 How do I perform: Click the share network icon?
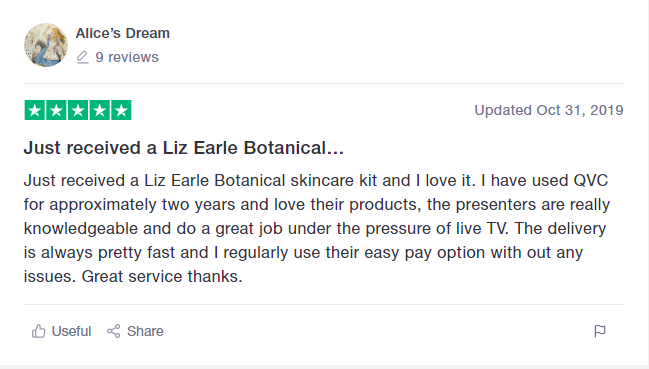point(113,331)
